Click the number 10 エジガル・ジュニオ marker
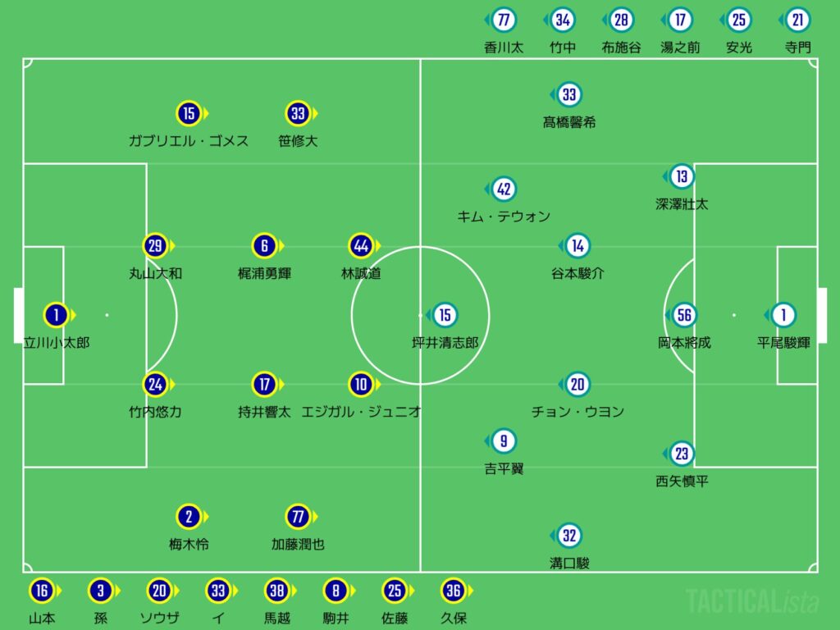840x630 pixels. click(361, 384)
